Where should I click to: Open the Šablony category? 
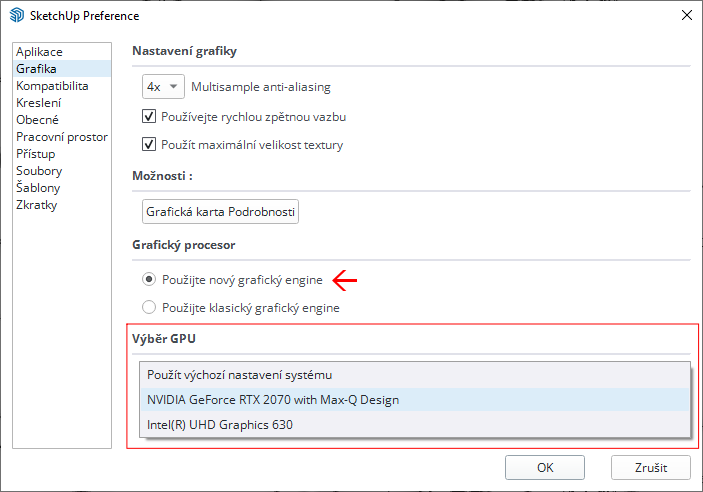point(38,188)
